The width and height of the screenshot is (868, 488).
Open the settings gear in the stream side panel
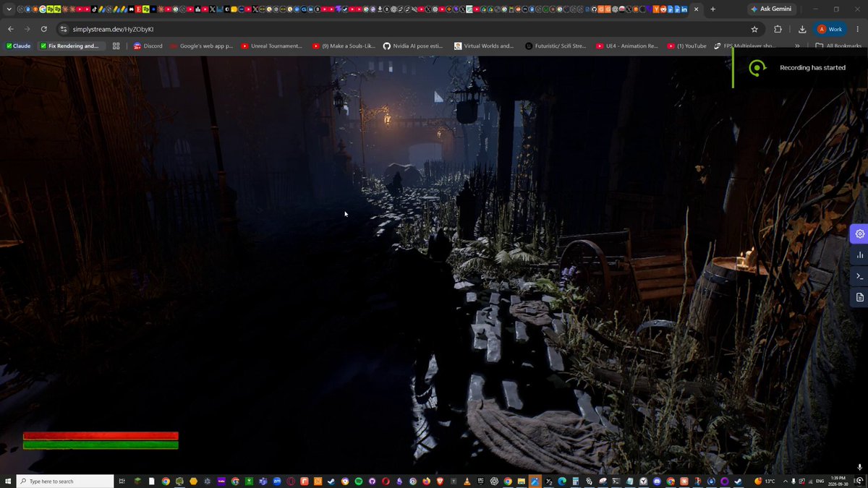(x=859, y=234)
